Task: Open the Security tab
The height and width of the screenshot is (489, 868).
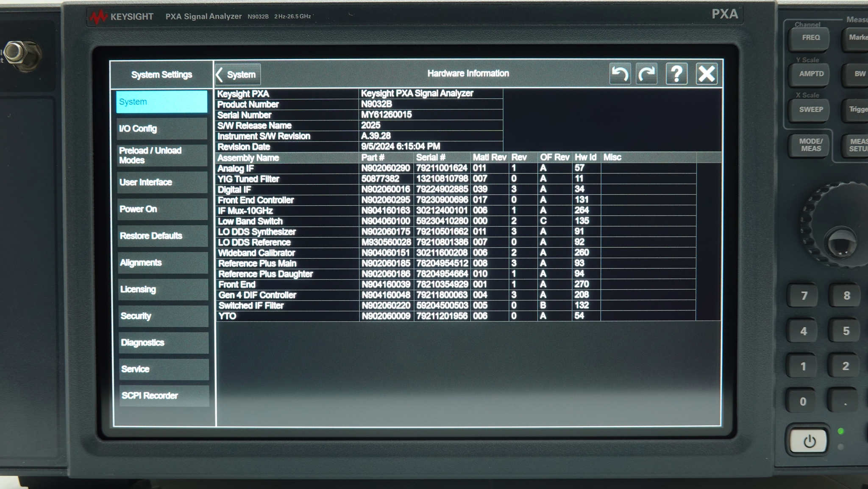Action: (x=163, y=316)
